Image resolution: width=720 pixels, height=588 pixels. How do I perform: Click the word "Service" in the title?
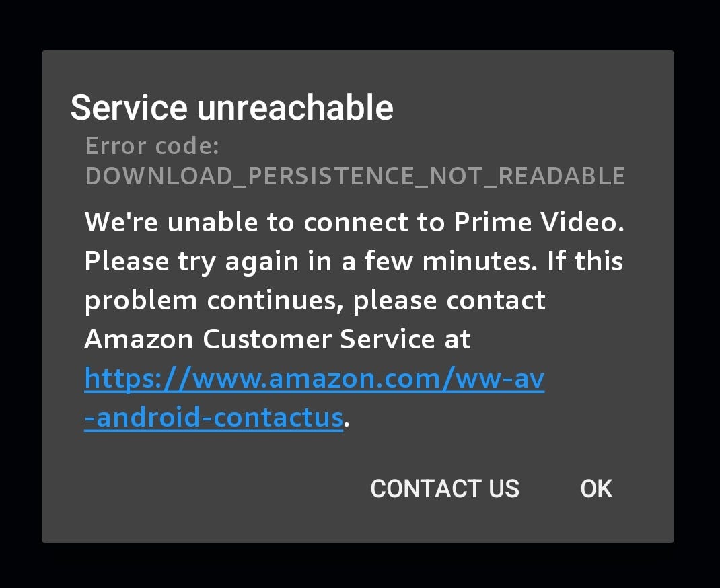coord(129,108)
